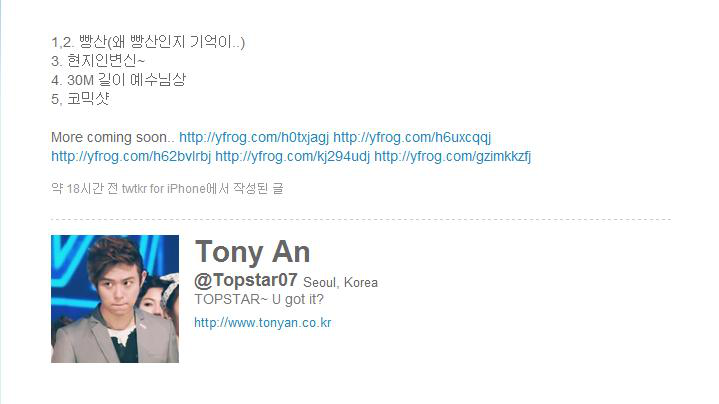Image resolution: width=719 pixels, height=404 pixels.
Task: Click Tony An's profile photo
Action: [x=115, y=299]
